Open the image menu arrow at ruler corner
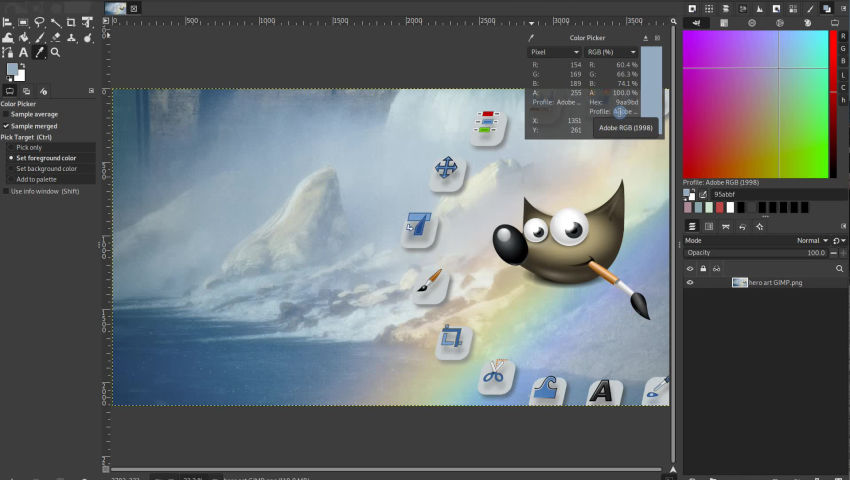 click(x=106, y=21)
